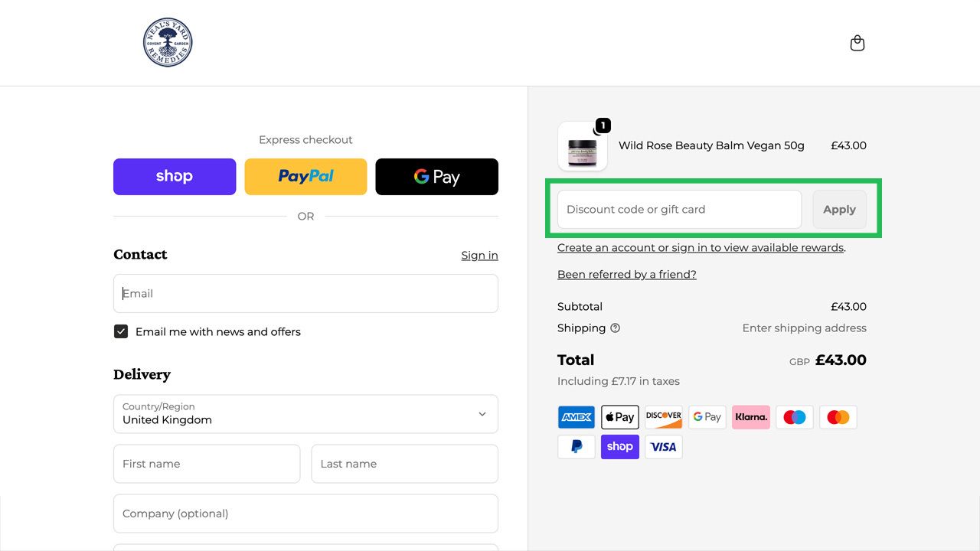Uncheck 'Email me with news and offers'
The width and height of the screenshot is (980, 551).
121,331
